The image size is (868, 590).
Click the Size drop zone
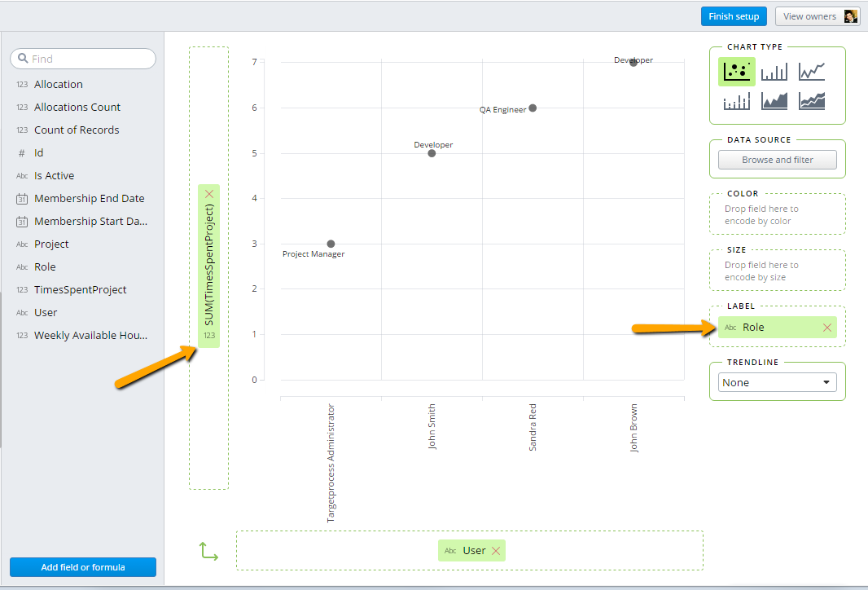[x=778, y=271]
